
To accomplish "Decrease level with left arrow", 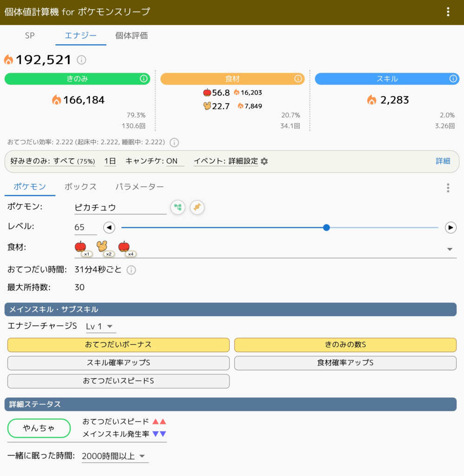I will (x=109, y=227).
